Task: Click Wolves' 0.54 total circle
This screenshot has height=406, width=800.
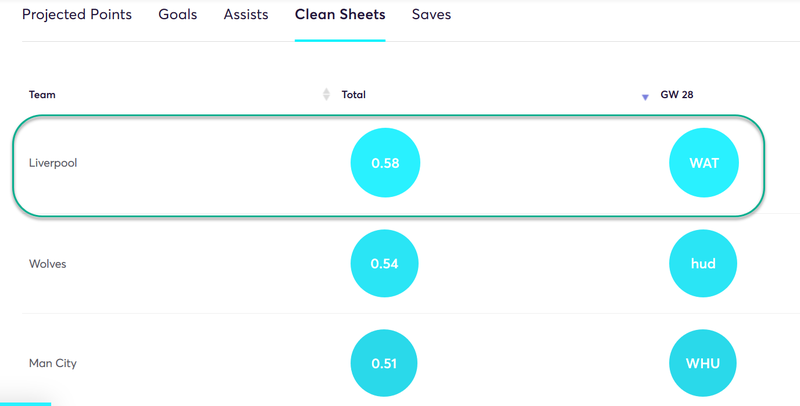Action: (x=384, y=264)
